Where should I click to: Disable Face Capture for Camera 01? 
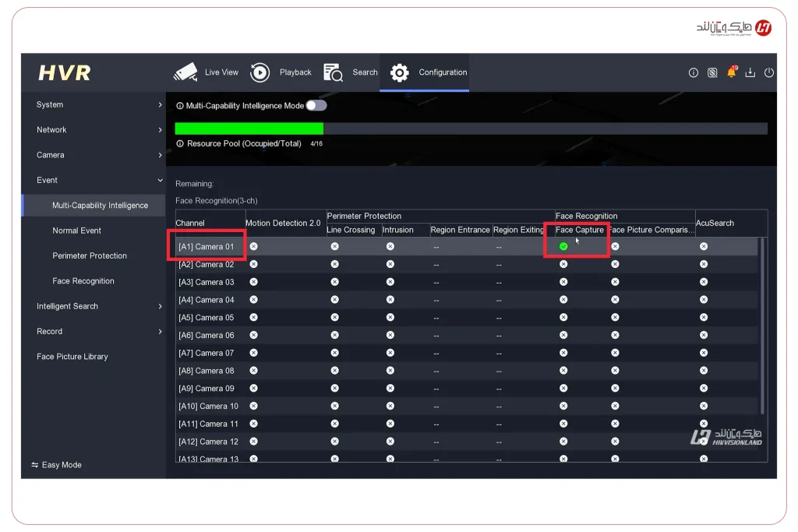[x=563, y=246]
